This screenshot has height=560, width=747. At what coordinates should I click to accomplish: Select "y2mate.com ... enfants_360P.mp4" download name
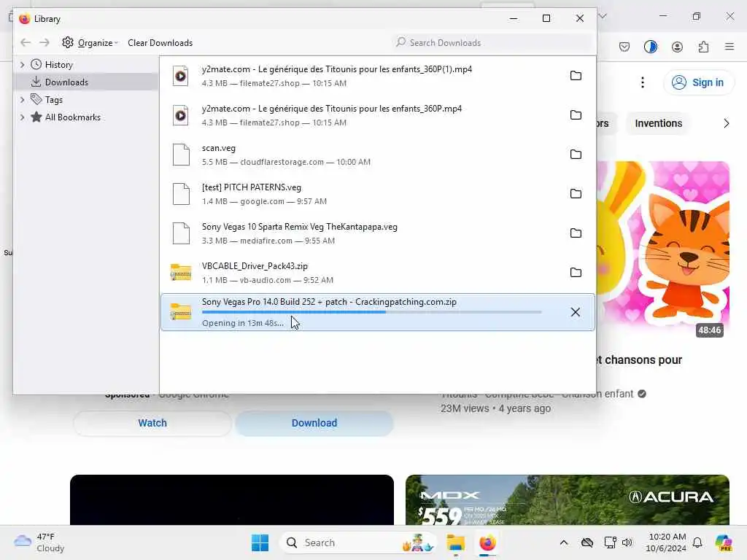click(332, 109)
